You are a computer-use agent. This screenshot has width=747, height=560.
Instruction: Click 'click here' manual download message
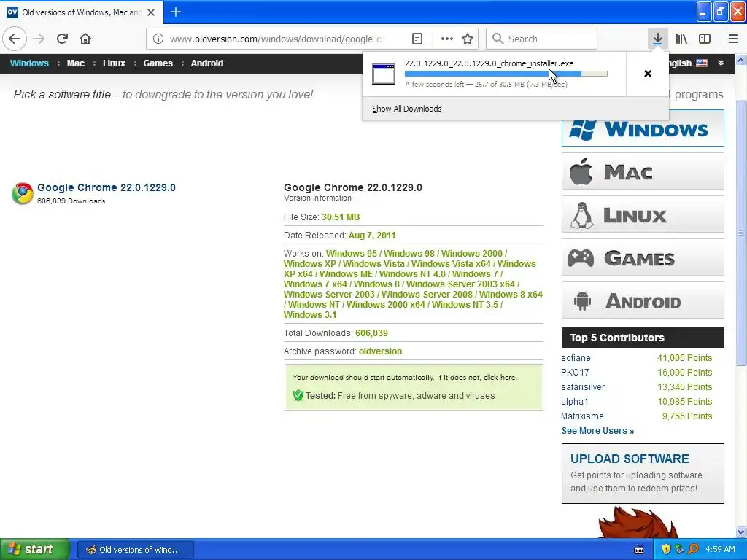tap(500, 377)
